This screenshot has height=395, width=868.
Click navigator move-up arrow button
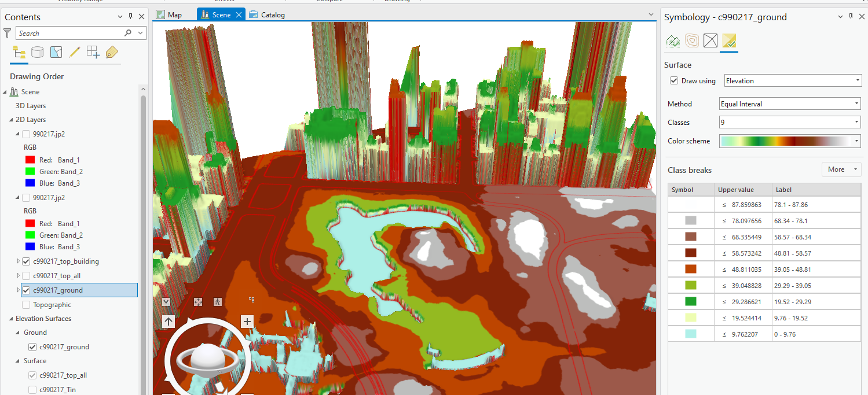tap(169, 322)
